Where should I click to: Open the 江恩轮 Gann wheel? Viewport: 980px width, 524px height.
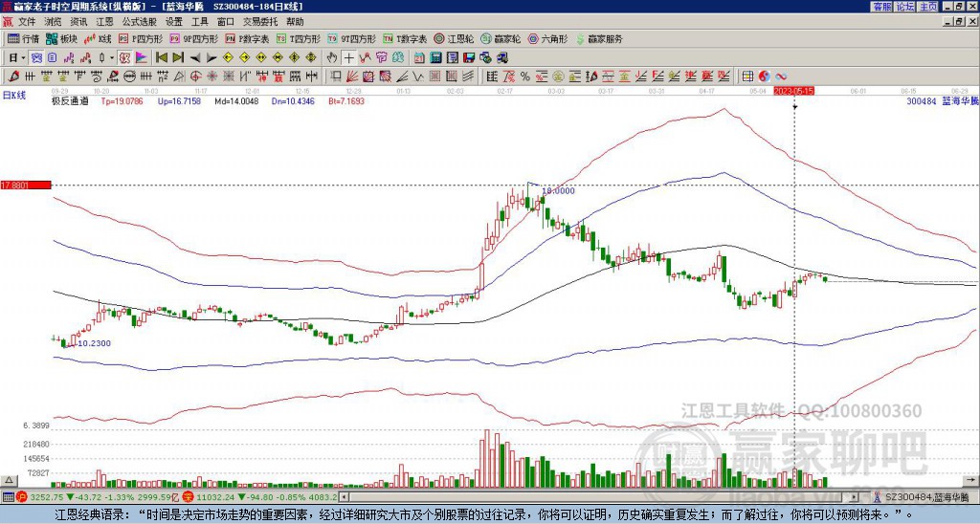pyautogui.click(x=455, y=38)
